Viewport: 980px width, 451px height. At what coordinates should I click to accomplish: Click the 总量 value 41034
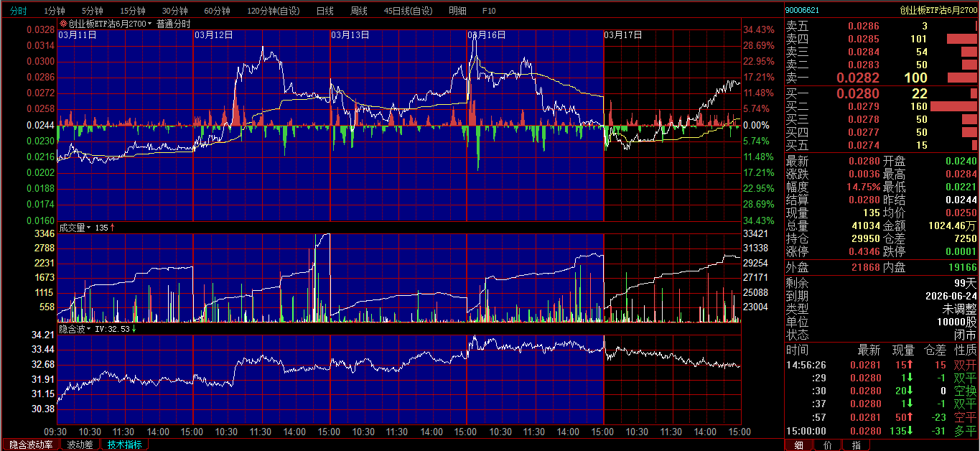click(x=865, y=225)
